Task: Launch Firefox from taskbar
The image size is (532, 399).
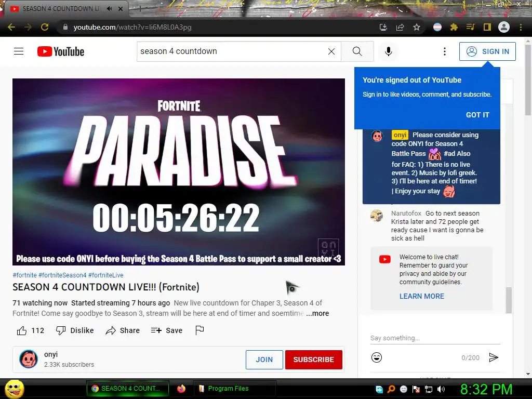Action: [x=181, y=389]
